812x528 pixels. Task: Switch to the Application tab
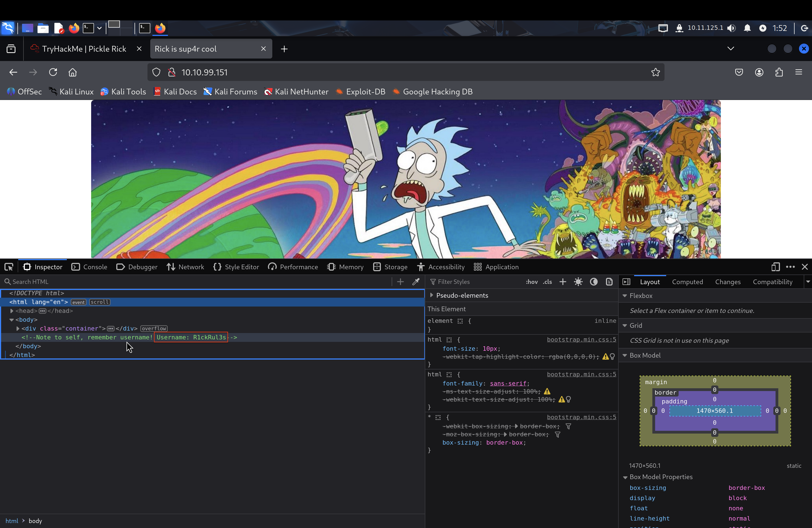tap(496, 267)
